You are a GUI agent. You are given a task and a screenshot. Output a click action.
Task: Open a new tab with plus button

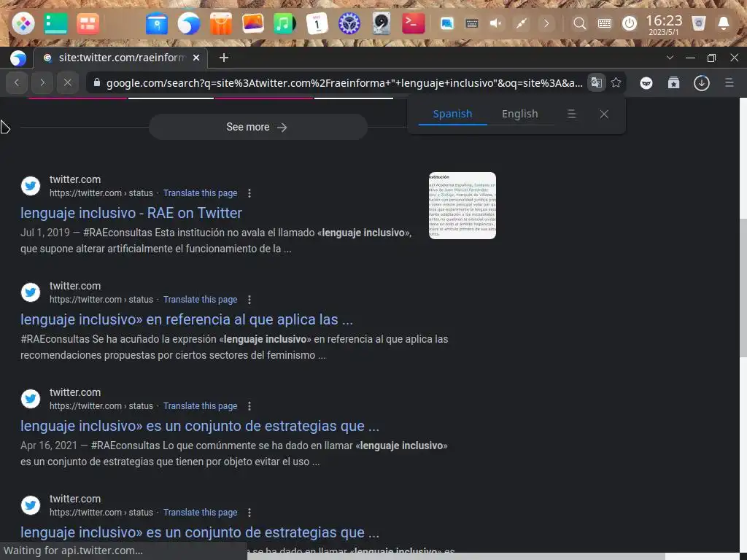[x=223, y=58]
